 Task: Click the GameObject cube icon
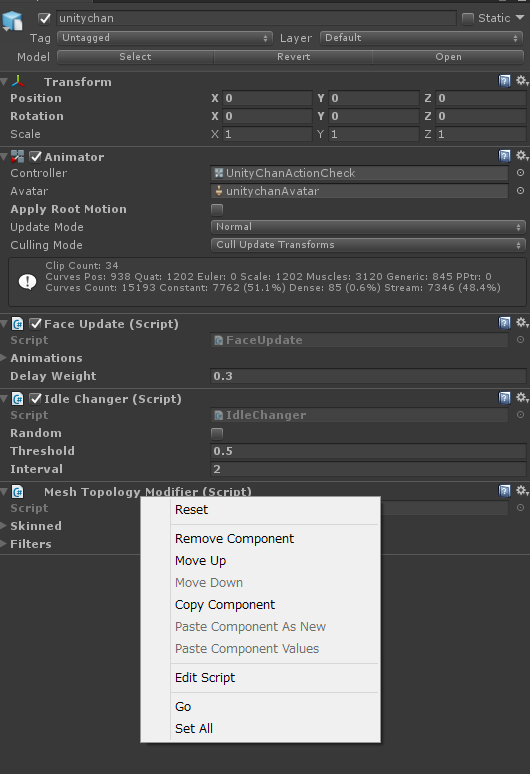pos(12,21)
